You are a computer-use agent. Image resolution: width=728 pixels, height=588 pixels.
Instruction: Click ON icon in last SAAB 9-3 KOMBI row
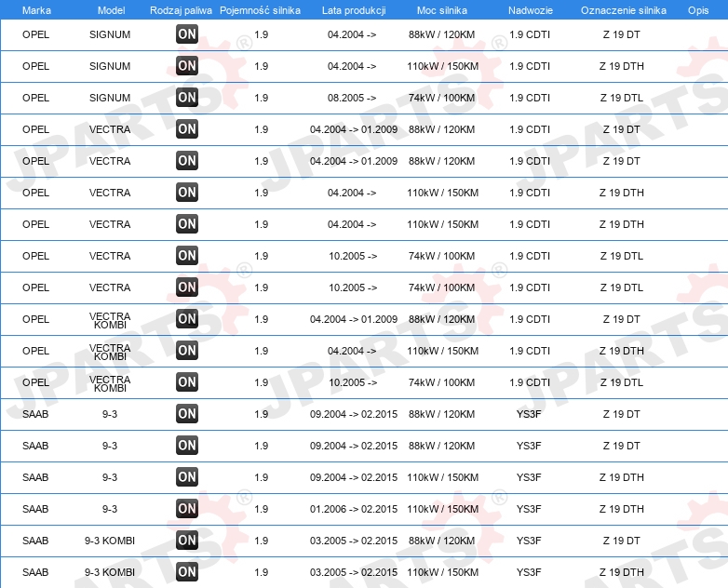pos(187,572)
